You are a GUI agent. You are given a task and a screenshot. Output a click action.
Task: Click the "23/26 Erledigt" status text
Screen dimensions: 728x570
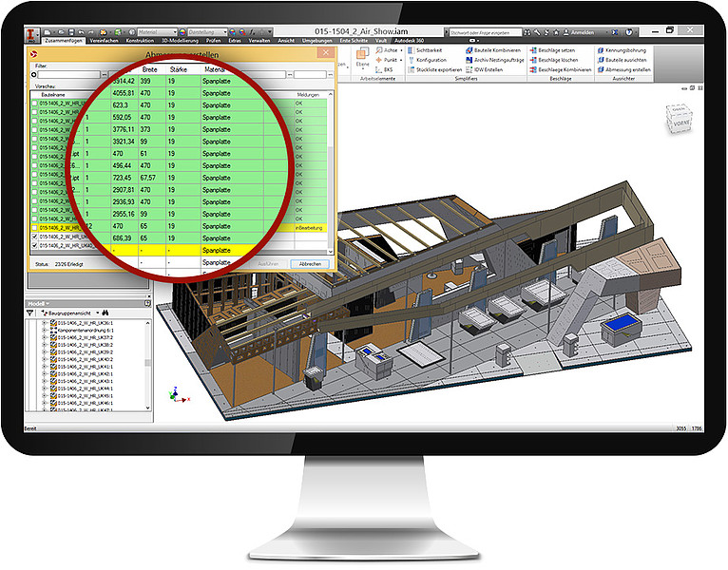pos(68,264)
